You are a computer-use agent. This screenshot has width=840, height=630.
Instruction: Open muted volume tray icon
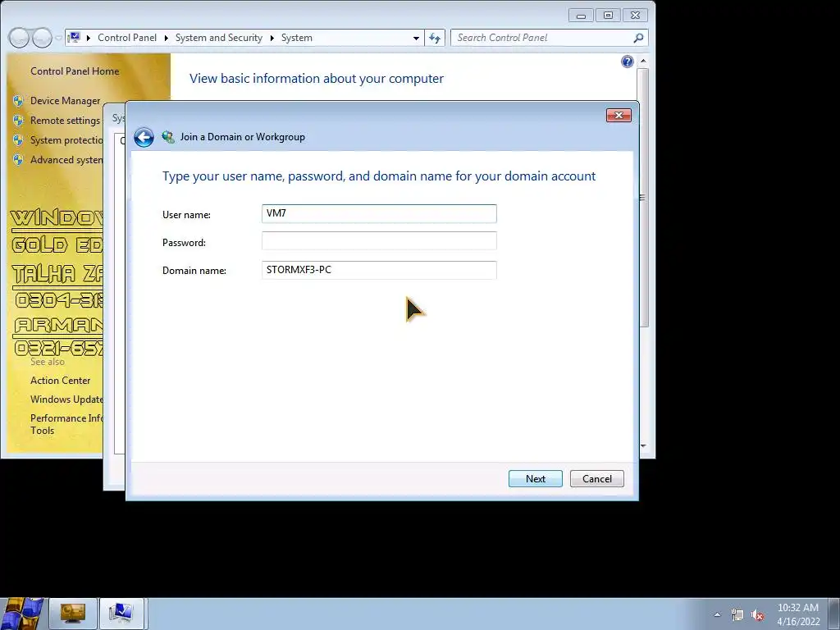click(757, 615)
